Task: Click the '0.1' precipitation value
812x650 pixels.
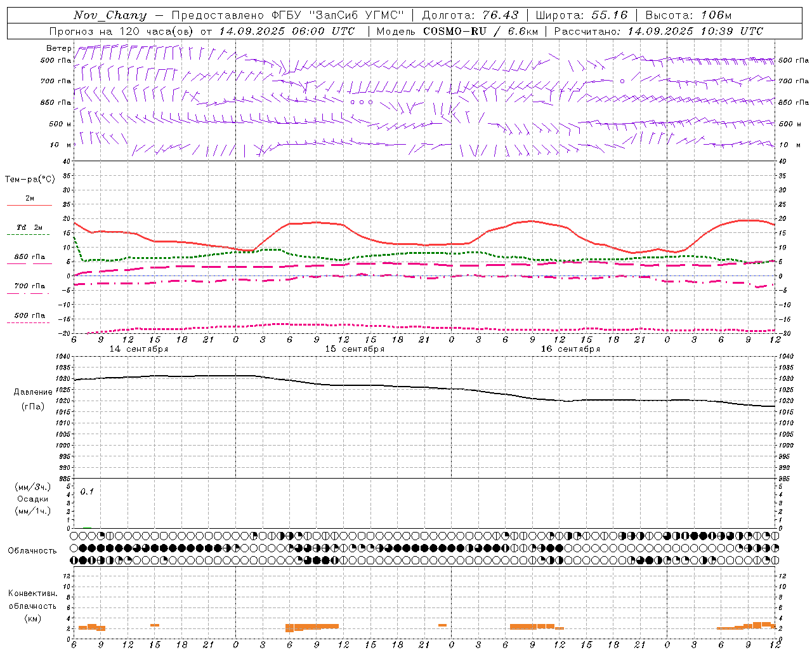Action: pos(87,491)
